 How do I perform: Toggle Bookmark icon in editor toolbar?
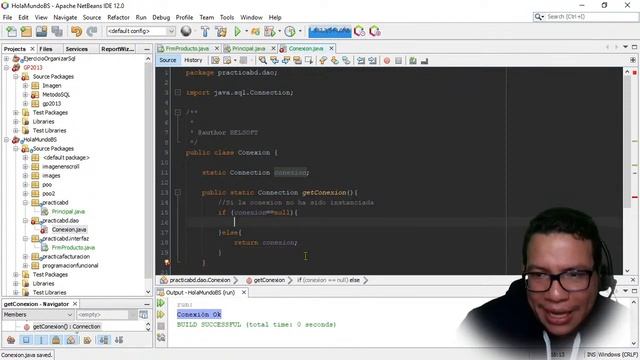coord(346,60)
